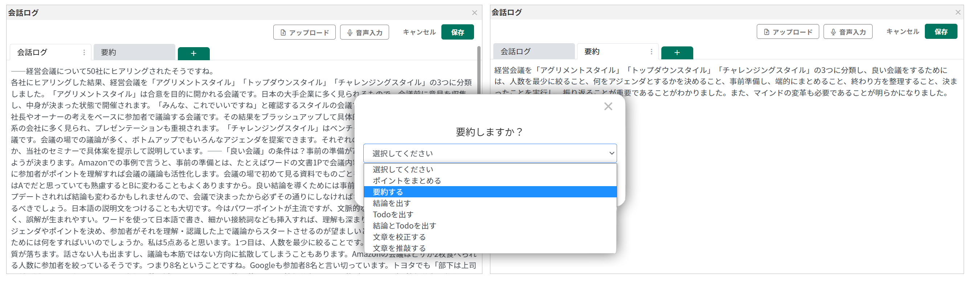Choose Todoを出す option
The height and width of the screenshot is (283, 980).
490,214
